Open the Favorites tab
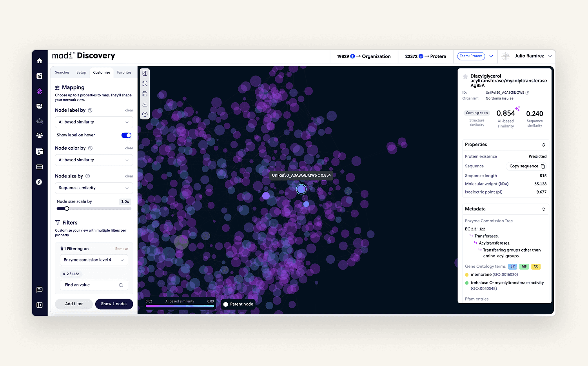 (x=124, y=72)
